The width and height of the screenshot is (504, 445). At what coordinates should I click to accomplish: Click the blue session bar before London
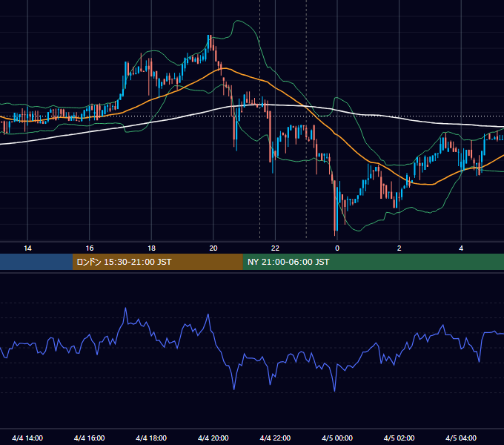tap(36, 262)
